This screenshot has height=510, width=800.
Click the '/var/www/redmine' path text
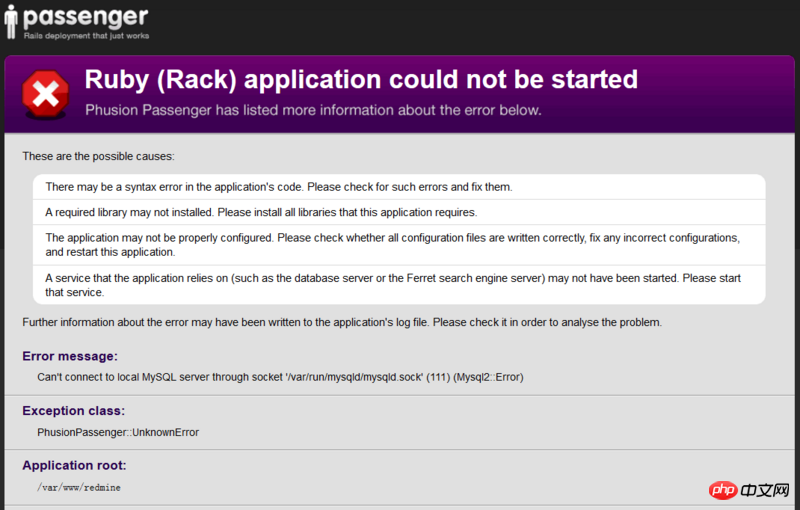pyautogui.click(x=79, y=488)
